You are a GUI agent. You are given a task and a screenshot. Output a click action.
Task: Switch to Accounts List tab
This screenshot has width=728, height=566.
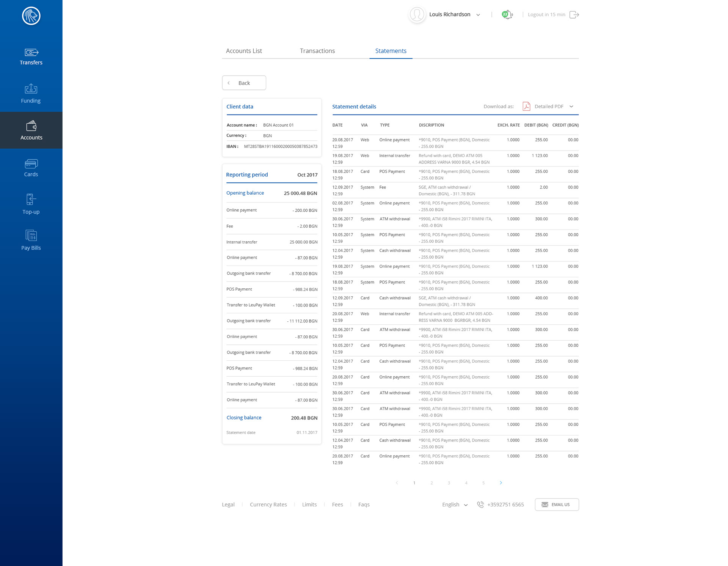click(x=244, y=51)
